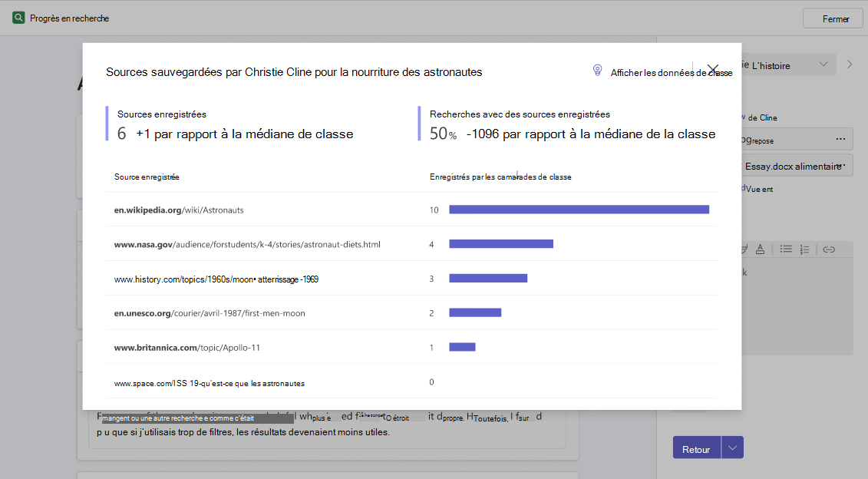The width and height of the screenshot is (868, 479).
Task: Close the saved sources dialog with X
Action: tap(713, 70)
